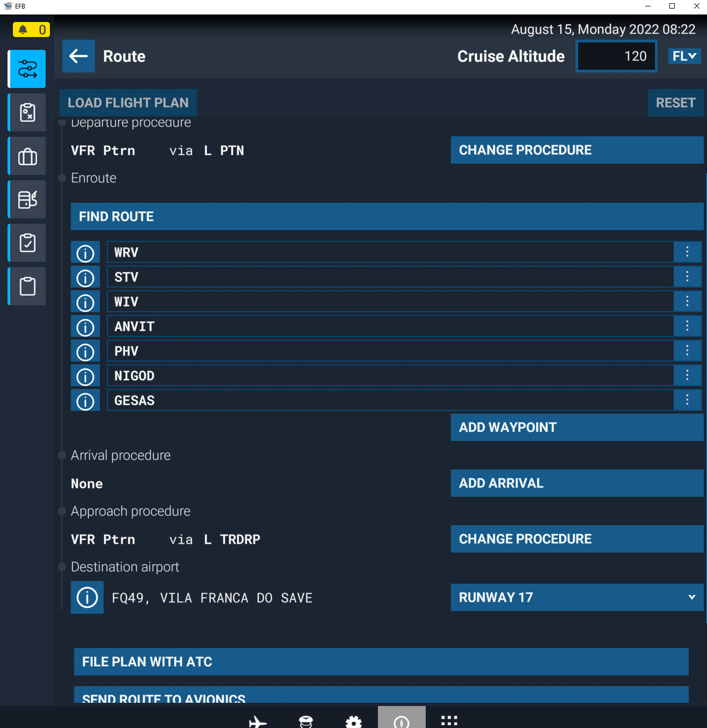707x728 pixels.
Task: Edit the Cruise Altitude field
Action: [616, 56]
